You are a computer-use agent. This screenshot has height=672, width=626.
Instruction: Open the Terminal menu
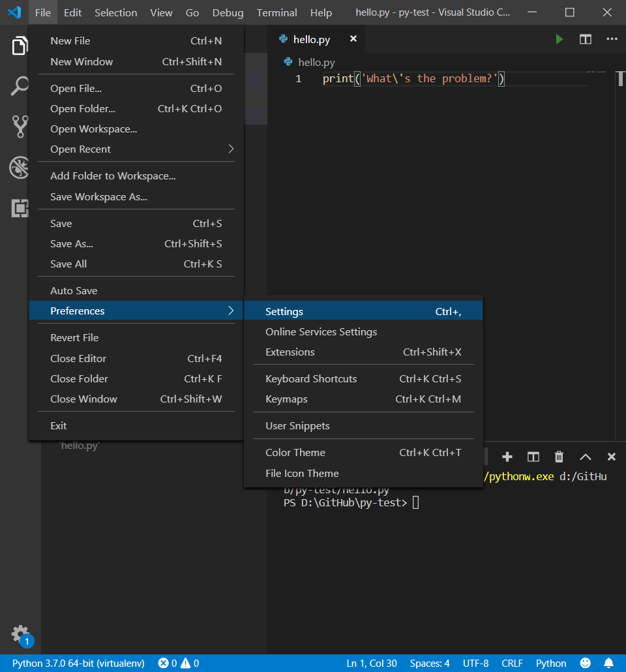pos(276,12)
